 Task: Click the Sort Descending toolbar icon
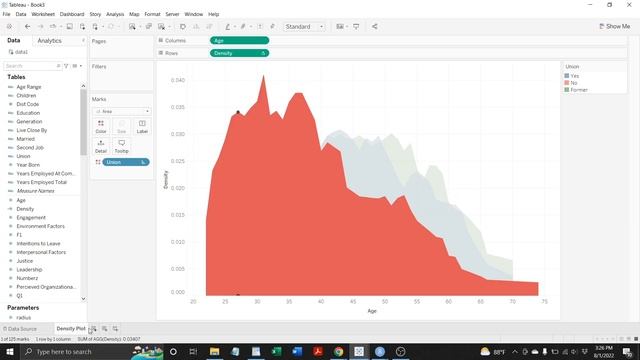click(209, 27)
